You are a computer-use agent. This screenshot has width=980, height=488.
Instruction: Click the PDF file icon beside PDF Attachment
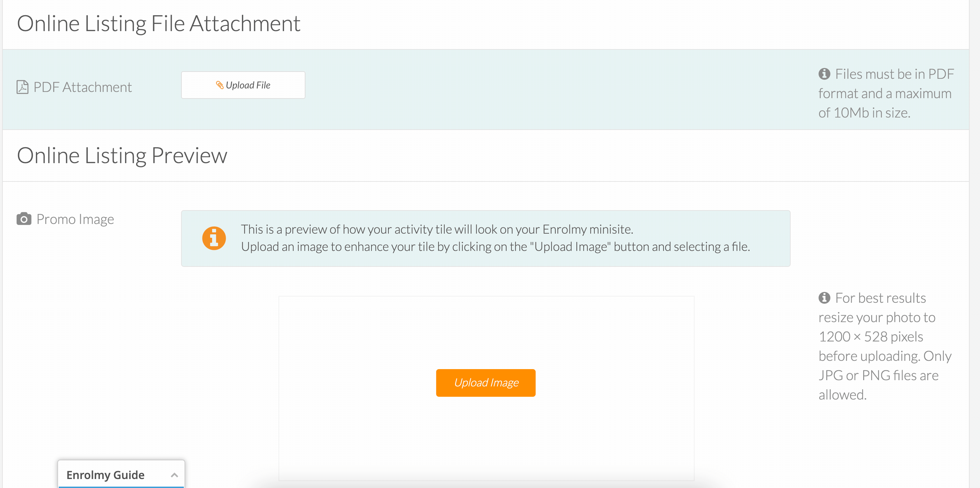(22, 87)
